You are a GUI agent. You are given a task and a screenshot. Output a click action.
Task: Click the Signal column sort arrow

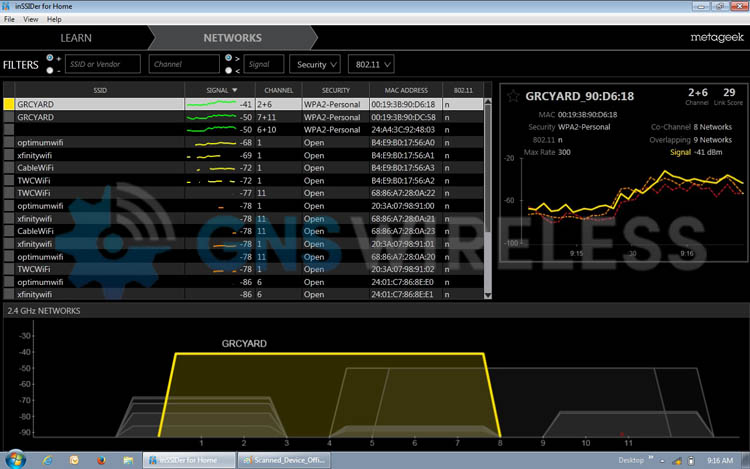(x=235, y=90)
